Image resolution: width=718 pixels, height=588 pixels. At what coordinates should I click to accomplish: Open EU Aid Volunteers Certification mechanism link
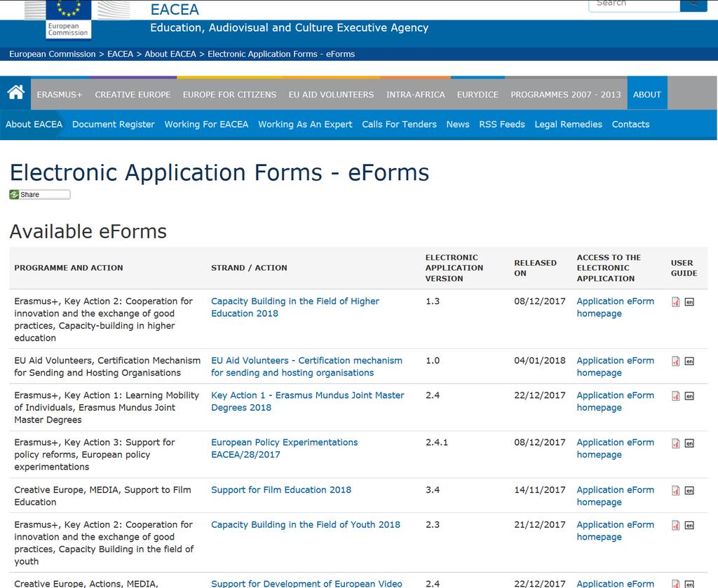[306, 367]
